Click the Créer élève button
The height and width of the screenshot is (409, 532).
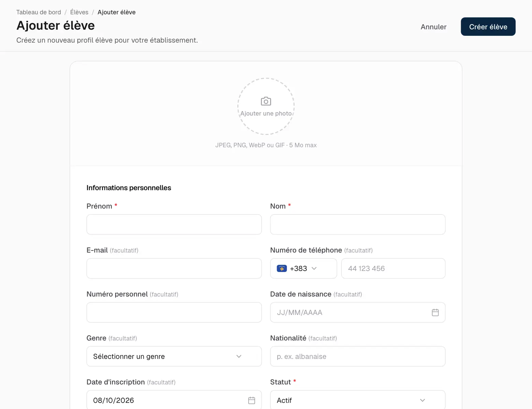click(488, 27)
